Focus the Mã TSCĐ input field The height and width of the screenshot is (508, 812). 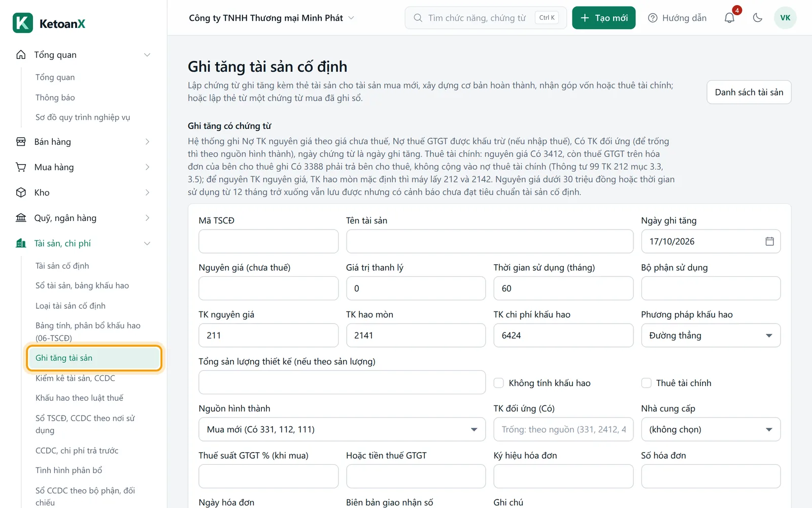[x=268, y=241]
